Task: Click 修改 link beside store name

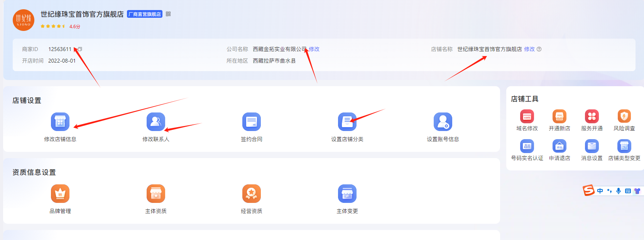Action: pos(529,49)
